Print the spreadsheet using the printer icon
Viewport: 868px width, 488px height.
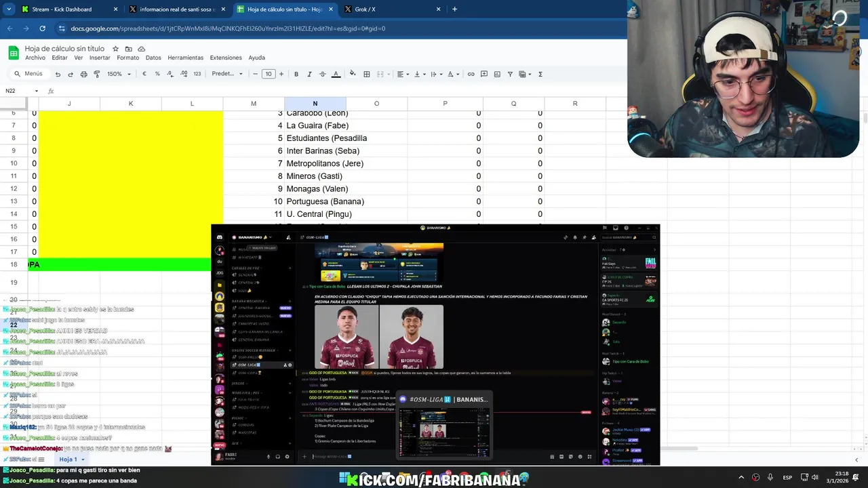[83, 74]
